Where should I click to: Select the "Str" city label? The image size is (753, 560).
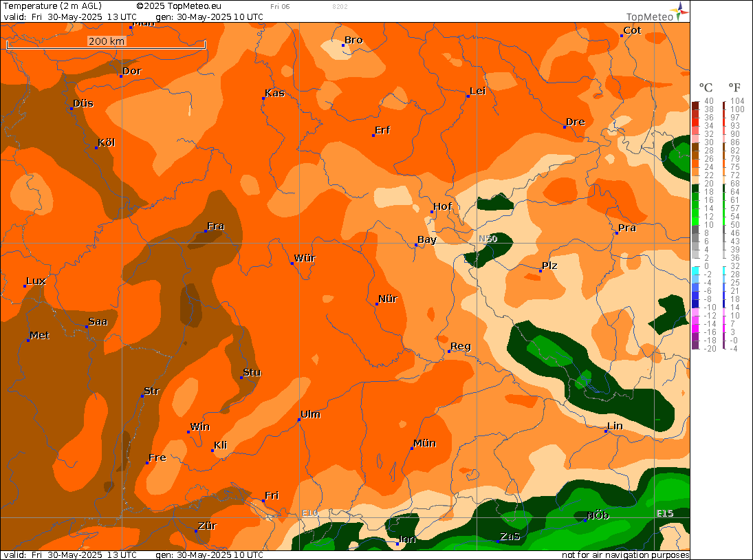(152, 391)
